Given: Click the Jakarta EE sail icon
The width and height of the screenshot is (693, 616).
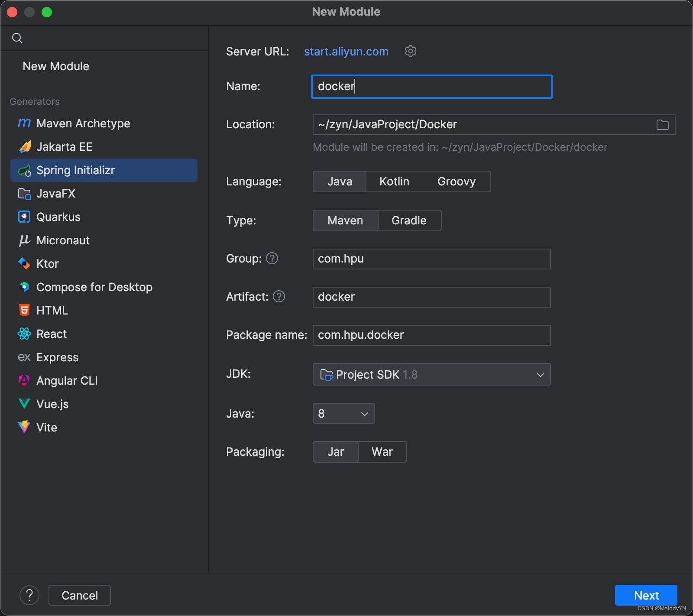Looking at the screenshot, I should (24, 147).
